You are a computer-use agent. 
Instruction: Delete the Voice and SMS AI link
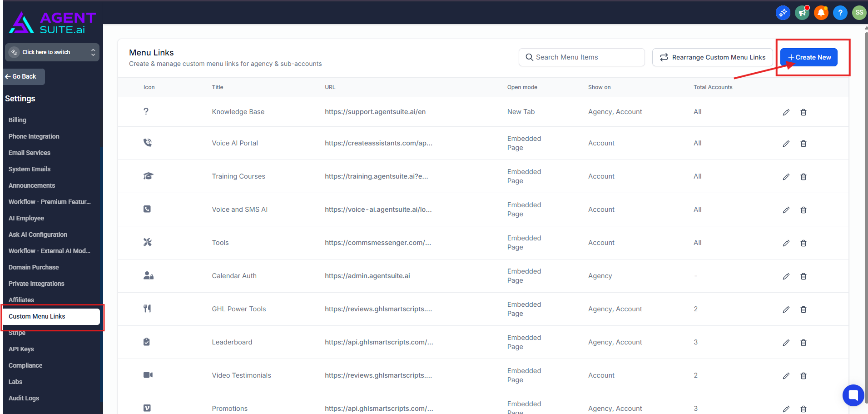[x=804, y=210]
